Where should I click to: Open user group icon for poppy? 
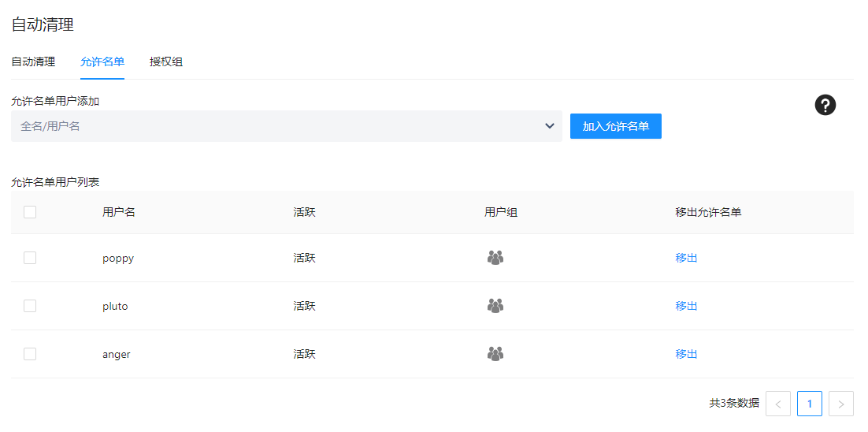(x=495, y=258)
